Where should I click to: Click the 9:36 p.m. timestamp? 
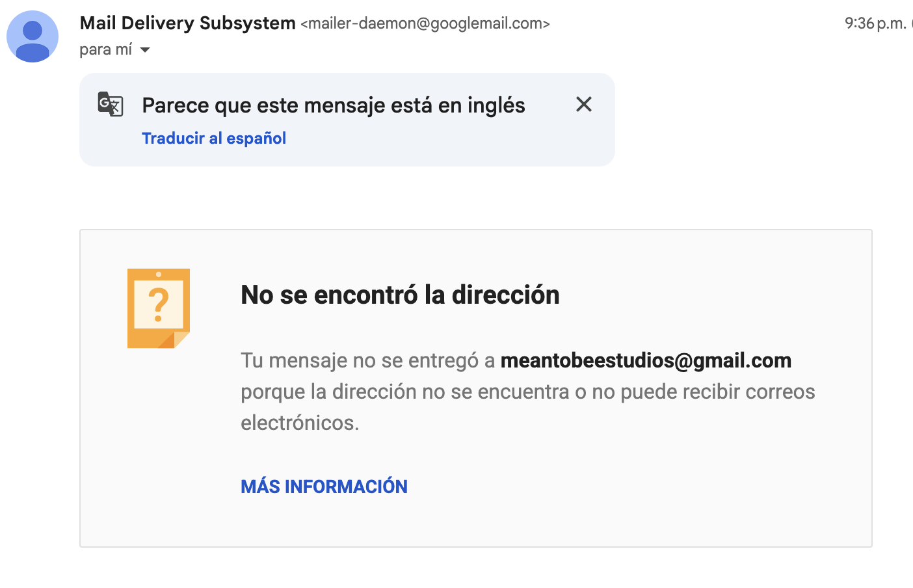coord(875,23)
